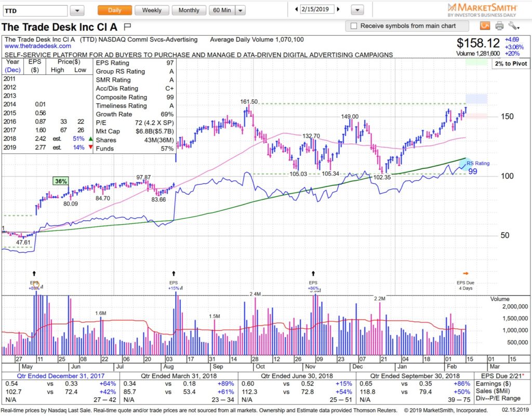Screen dimensions: 532x418
Task: Open the symbol dropdown next to TTD
Action: click(77, 10)
